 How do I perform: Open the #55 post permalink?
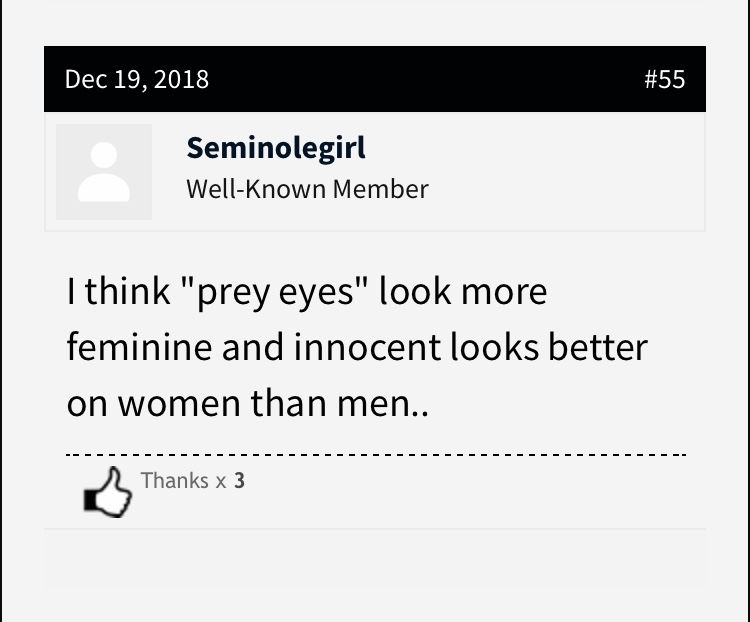pos(664,79)
